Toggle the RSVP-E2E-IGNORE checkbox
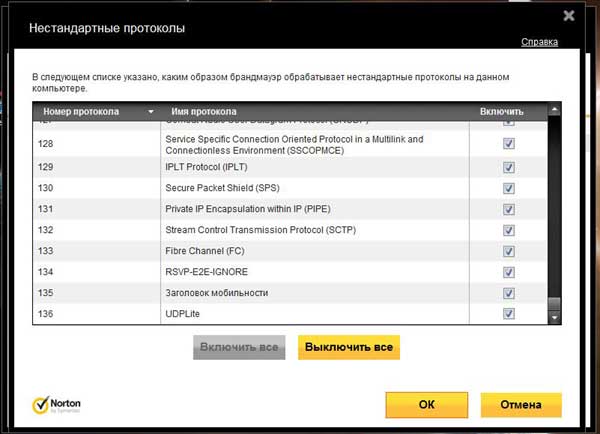 tap(509, 272)
